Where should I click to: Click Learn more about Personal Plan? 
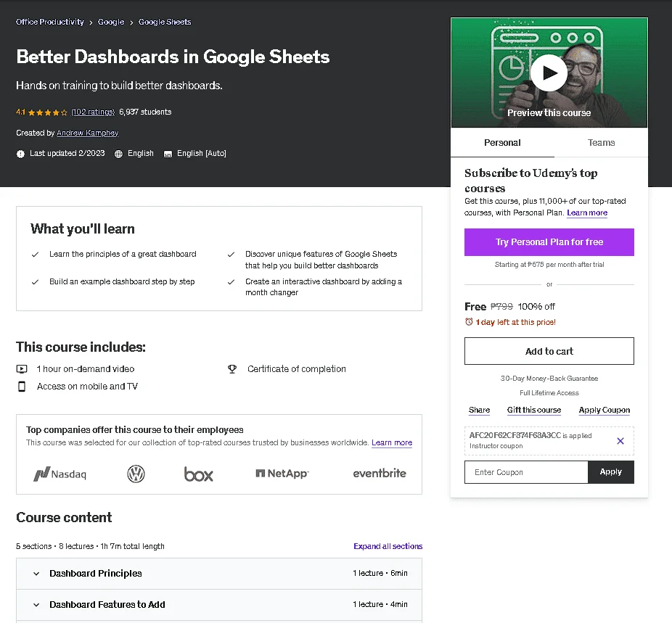point(586,213)
